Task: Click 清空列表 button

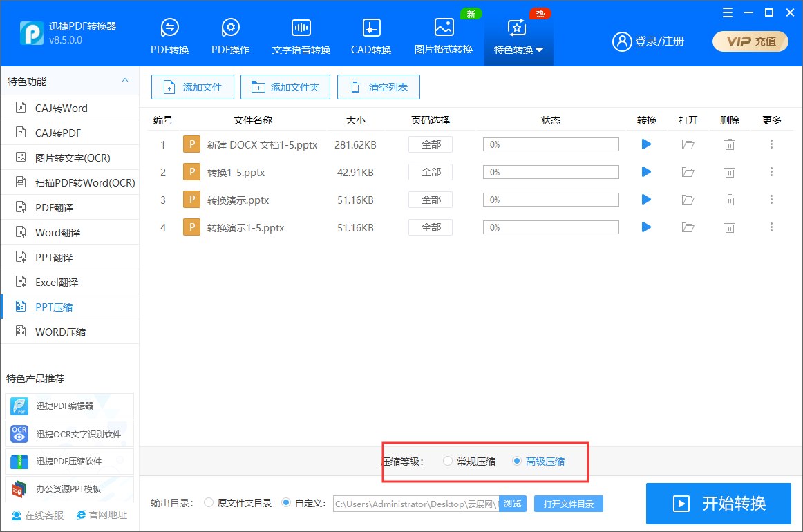Action: coord(379,87)
